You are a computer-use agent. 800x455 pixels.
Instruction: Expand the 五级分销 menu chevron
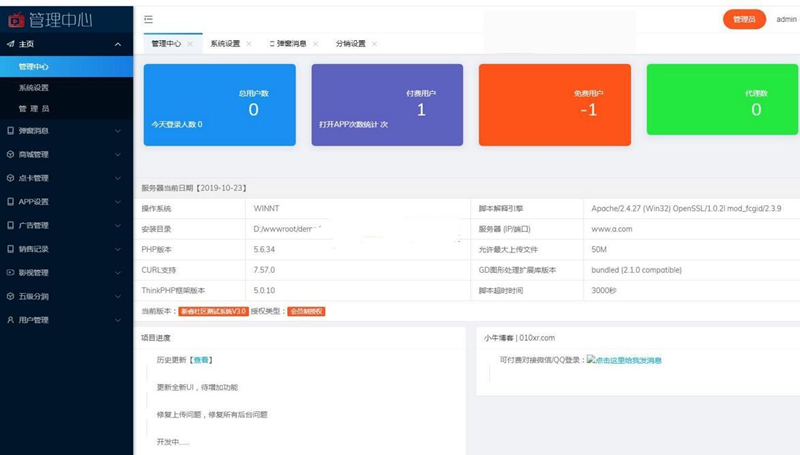[x=118, y=297]
